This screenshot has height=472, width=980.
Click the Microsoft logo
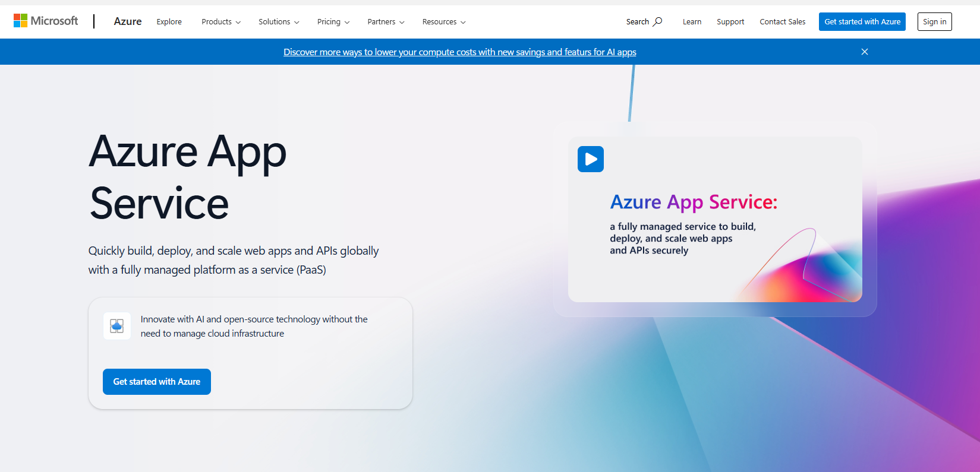click(x=46, y=21)
